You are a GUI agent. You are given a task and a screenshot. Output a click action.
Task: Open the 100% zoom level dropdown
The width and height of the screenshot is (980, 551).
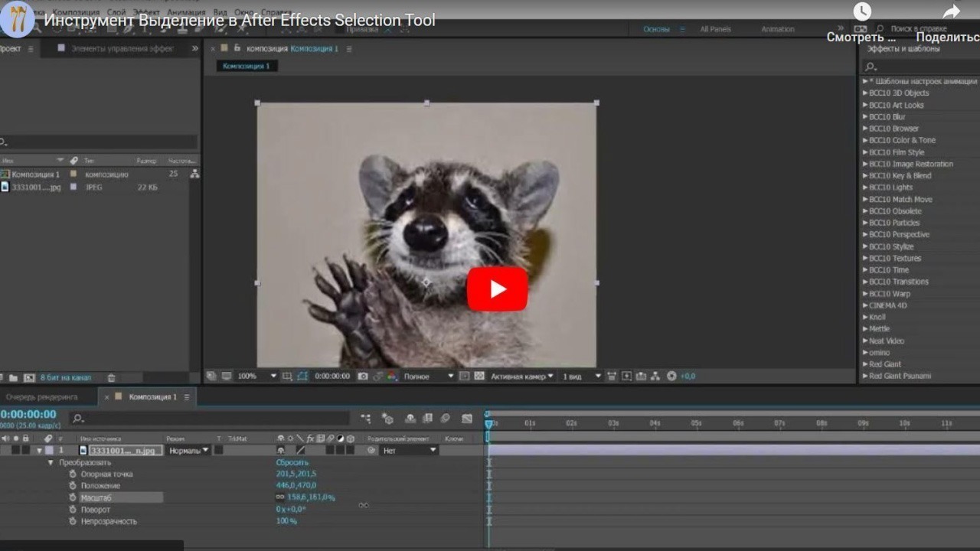[253, 376]
